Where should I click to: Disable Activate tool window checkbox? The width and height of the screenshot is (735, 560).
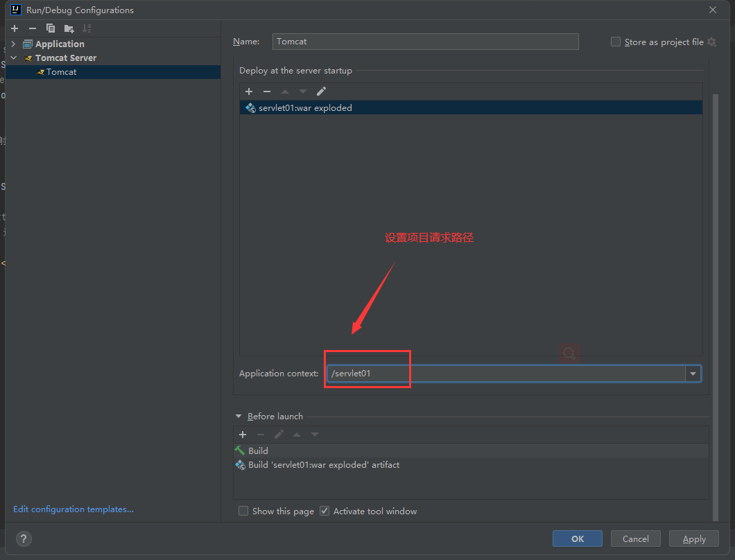pos(325,511)
